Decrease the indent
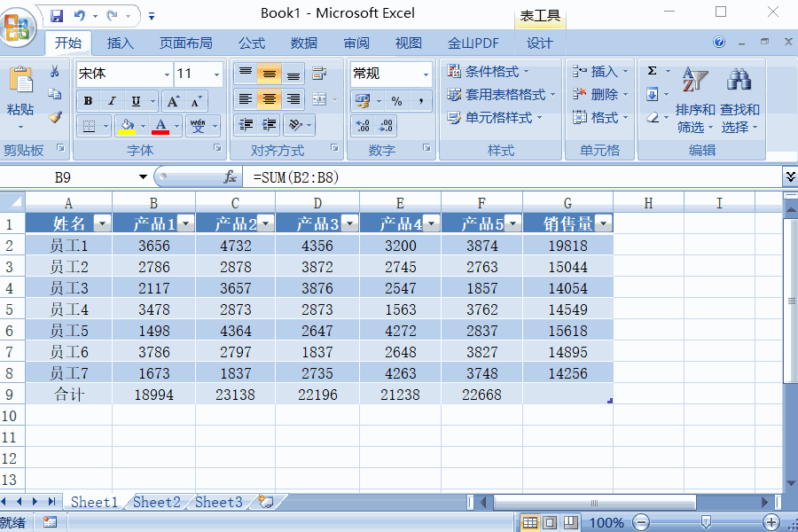The image size is (798, 532). 246,125
